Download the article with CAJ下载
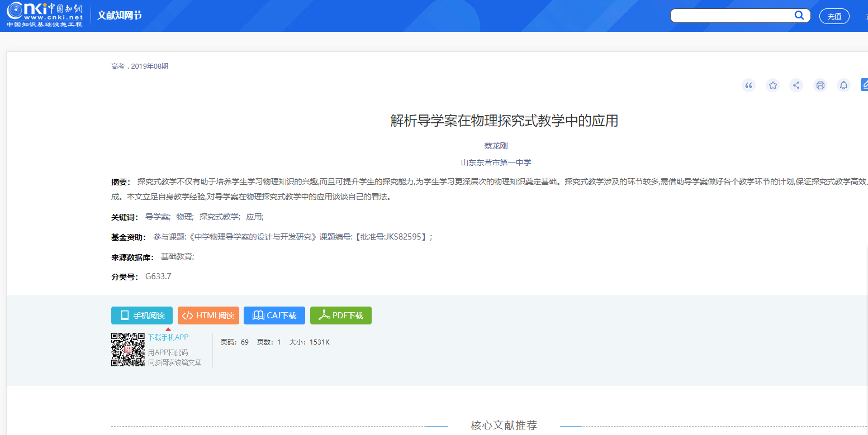Viewport: 868px width, 435px height. coord(274,316)
